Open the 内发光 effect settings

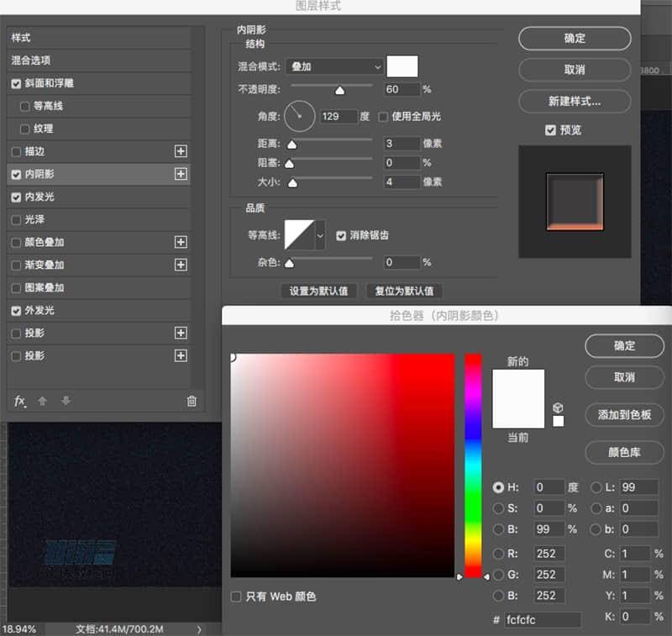point(39,197)
